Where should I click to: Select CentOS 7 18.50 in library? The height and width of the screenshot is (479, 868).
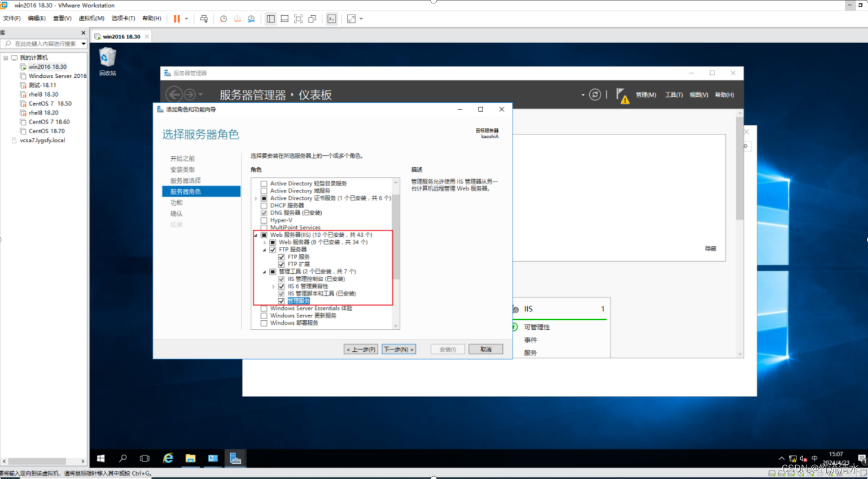50,103
